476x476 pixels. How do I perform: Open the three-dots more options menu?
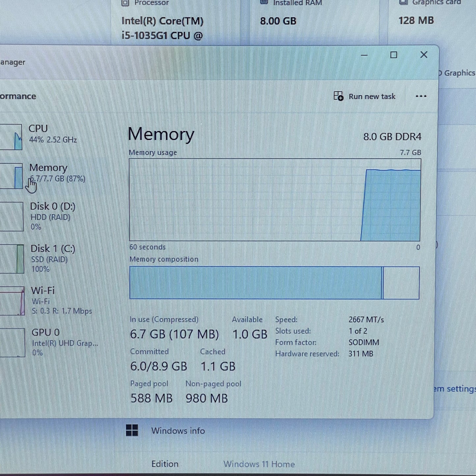pos(421,96)
